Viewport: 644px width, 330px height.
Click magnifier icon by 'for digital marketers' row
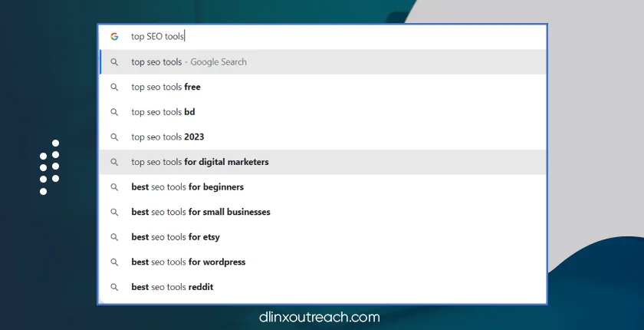pyautogui.click(x=114, y=163)
